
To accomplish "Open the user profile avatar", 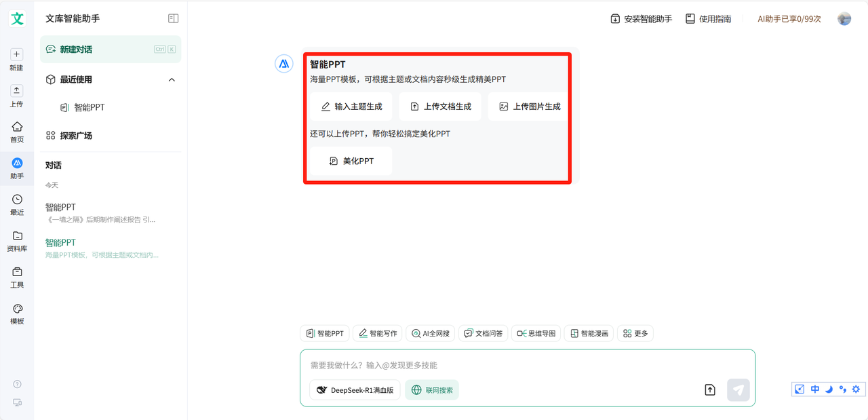I will point(844,18).
